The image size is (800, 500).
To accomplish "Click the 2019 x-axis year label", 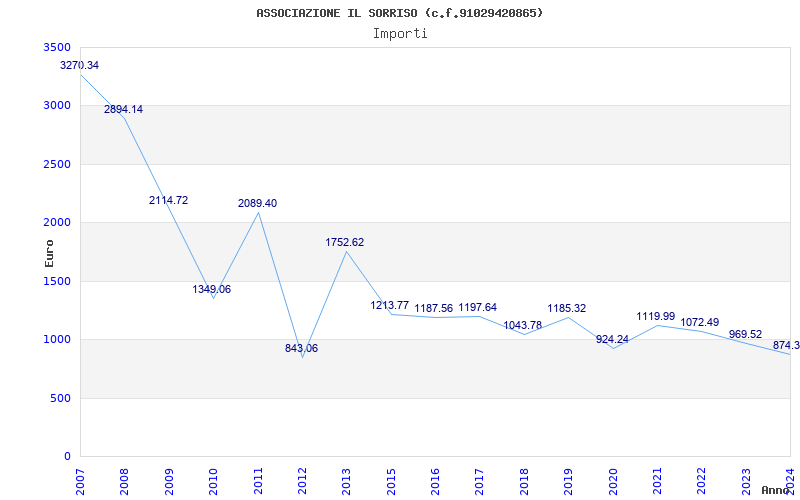I will (x=569, y=482).
